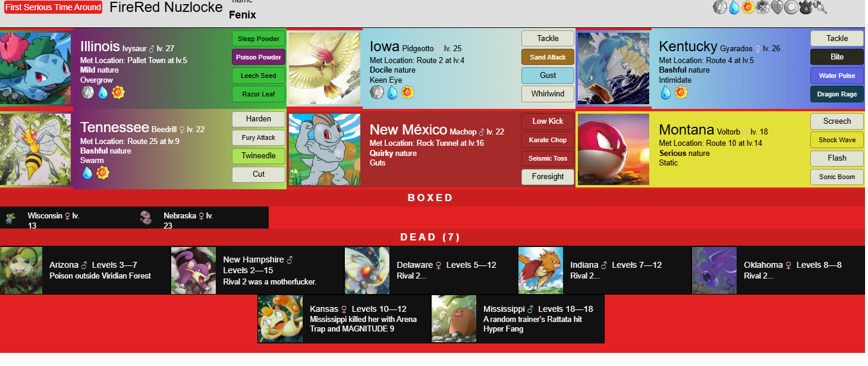Select Kentucky's Water Pulse move
The image size is (868, 366).
(x=837, y=76)
